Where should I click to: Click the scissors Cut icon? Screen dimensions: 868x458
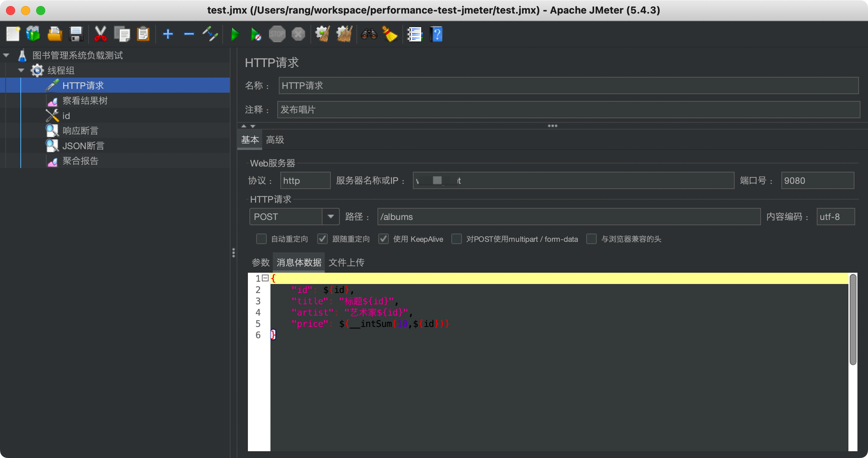click(100, 34)
